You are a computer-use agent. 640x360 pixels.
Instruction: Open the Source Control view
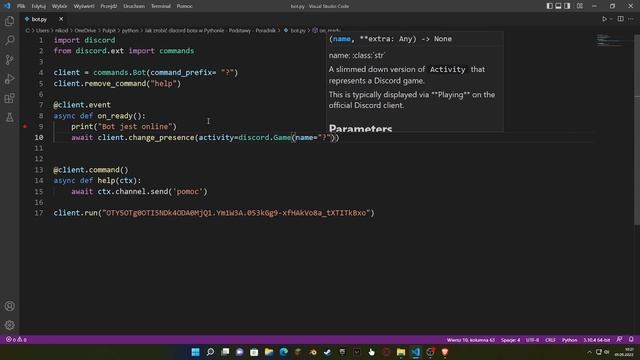click(x=9, y=60)
